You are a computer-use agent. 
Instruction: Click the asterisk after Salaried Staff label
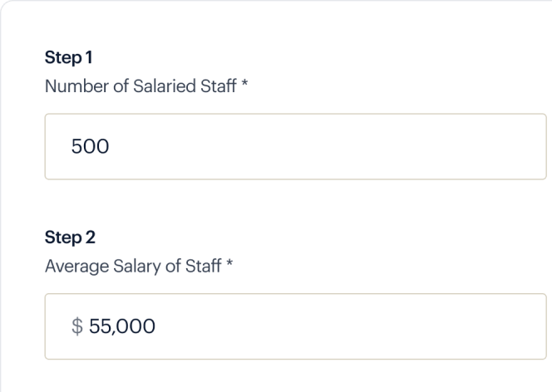click(244, 84)
